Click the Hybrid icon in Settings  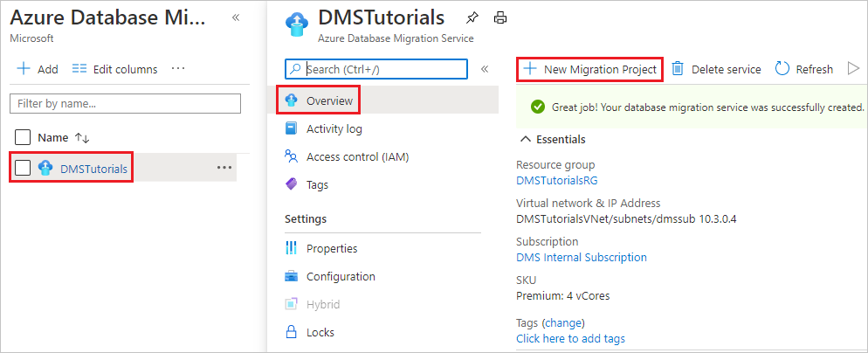[x=291, y=304]
